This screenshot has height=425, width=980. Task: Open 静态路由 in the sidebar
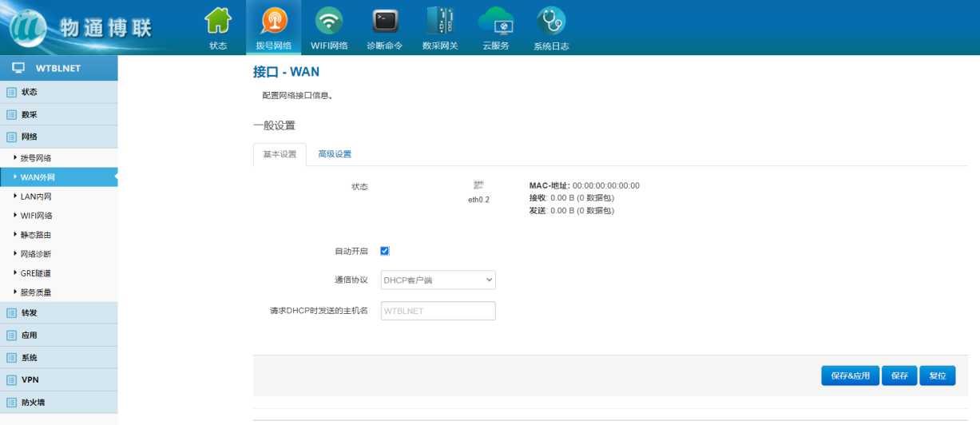[36, 235]
